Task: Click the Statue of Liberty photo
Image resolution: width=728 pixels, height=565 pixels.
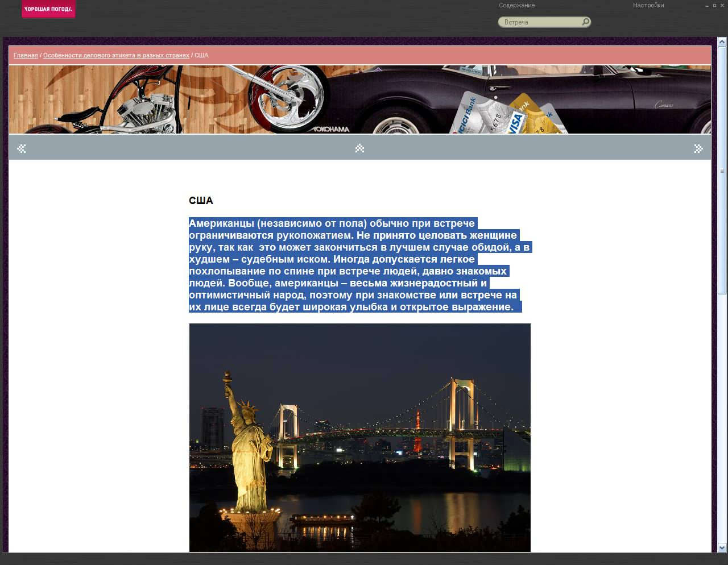Action: pyautogui.click(x=359, y=437)
